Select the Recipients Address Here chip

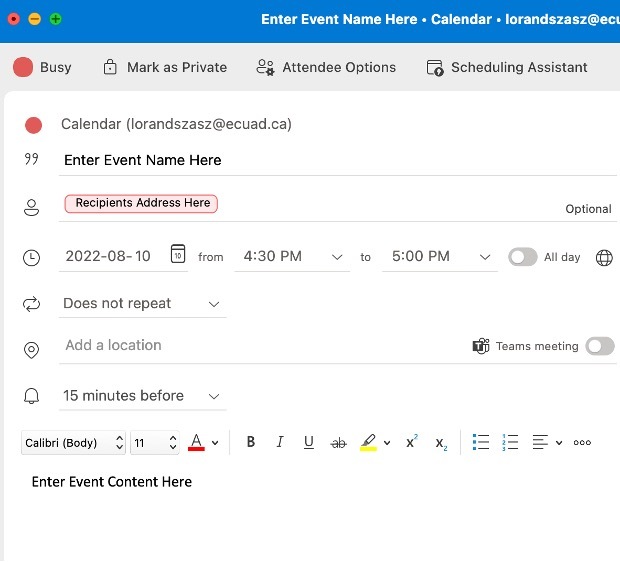141,203
